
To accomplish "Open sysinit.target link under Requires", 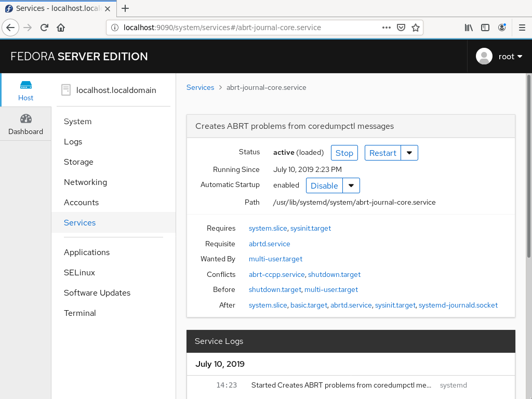I will [311, 229].
